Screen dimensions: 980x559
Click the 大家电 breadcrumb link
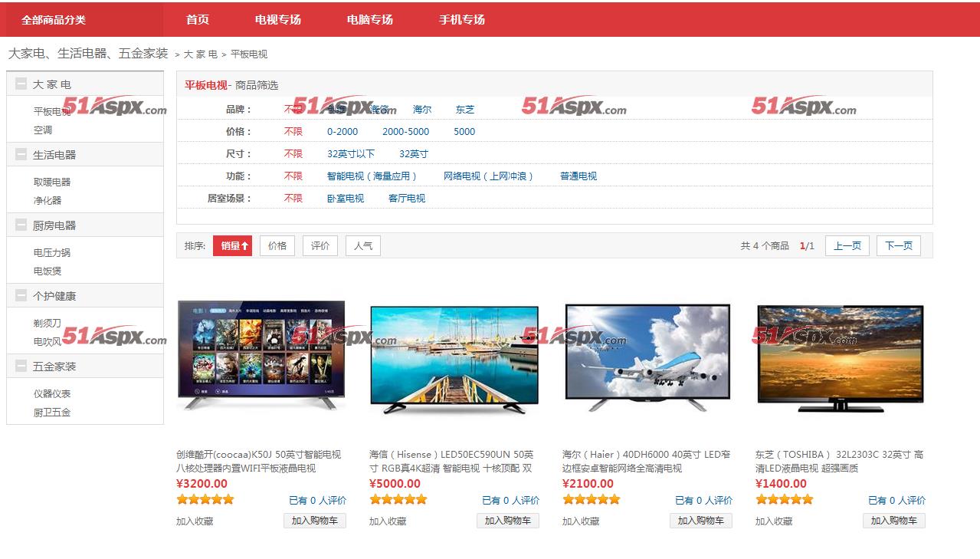pyautogui.click(x=201, y=54)
